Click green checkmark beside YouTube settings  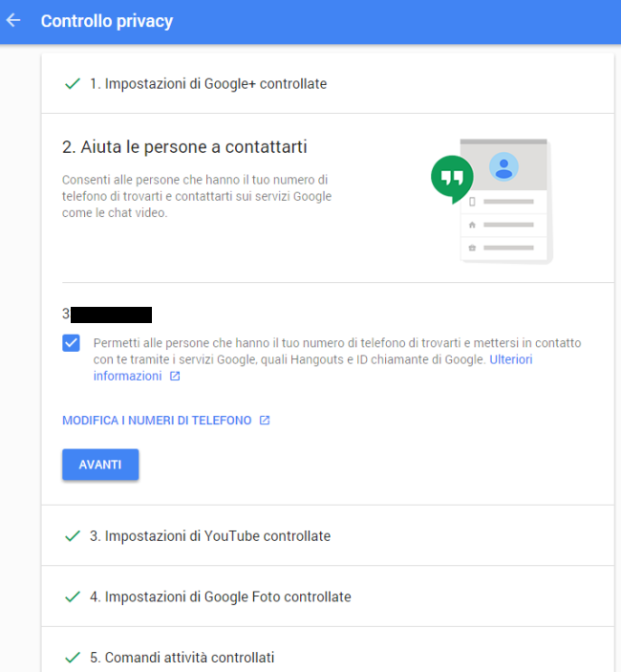pyautogui.click(x=72, y=536)
